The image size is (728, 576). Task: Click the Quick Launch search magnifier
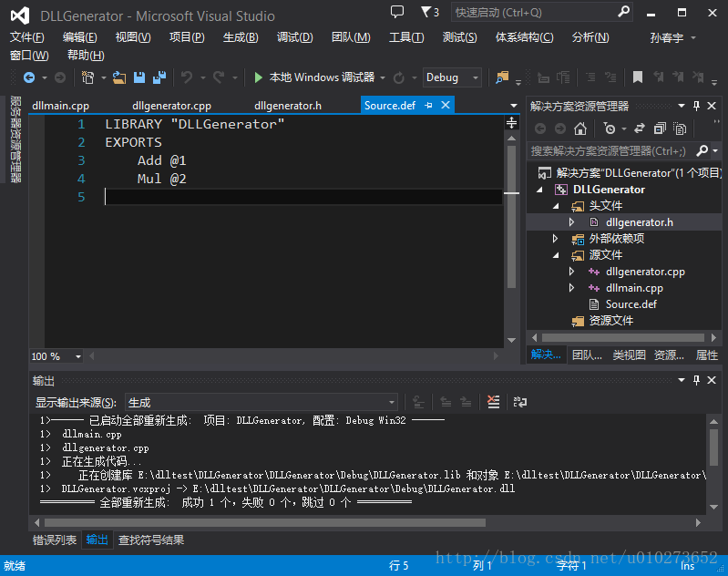[x=623, y=12]
